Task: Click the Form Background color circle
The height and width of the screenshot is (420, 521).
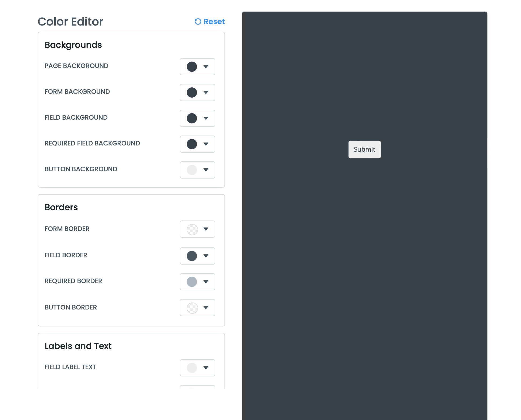Action: [192, 92]
